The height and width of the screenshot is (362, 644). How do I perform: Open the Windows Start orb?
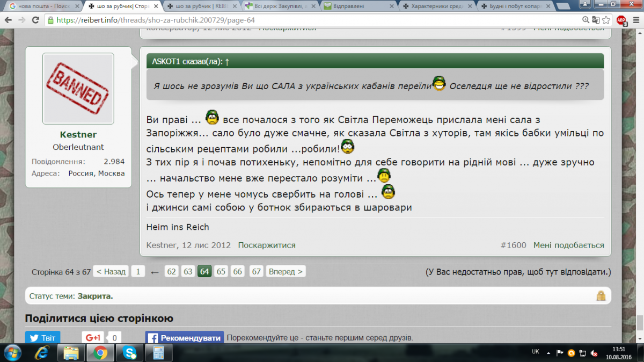pyautogui.click(x=12, y=353)
